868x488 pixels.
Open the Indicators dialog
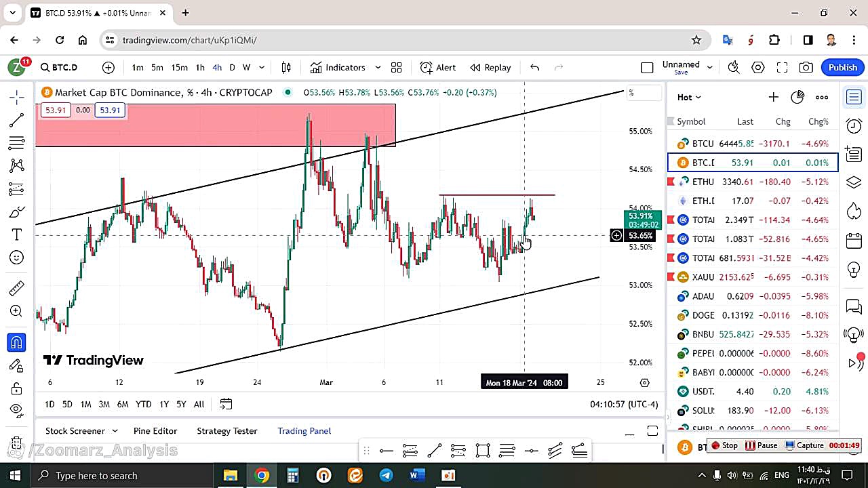tap(338, 67)
